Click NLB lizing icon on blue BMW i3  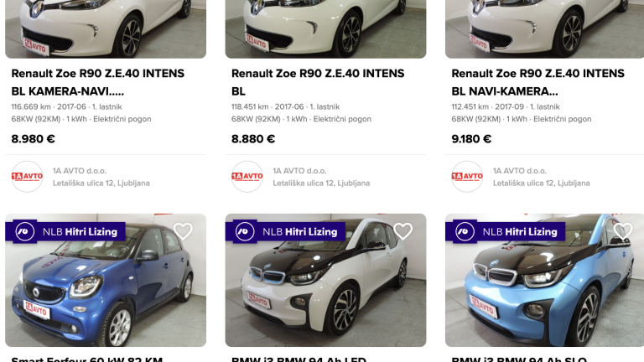(465, 231)
